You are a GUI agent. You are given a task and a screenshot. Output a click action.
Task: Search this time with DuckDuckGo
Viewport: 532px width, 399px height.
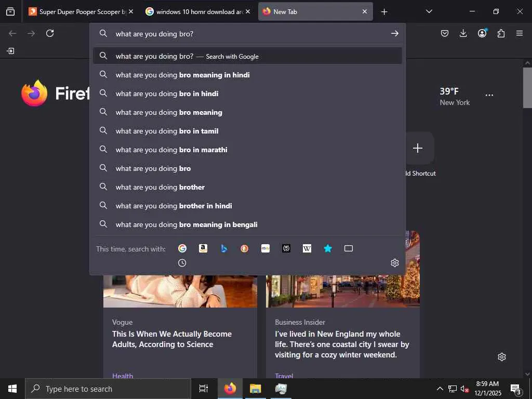point(245,248)
